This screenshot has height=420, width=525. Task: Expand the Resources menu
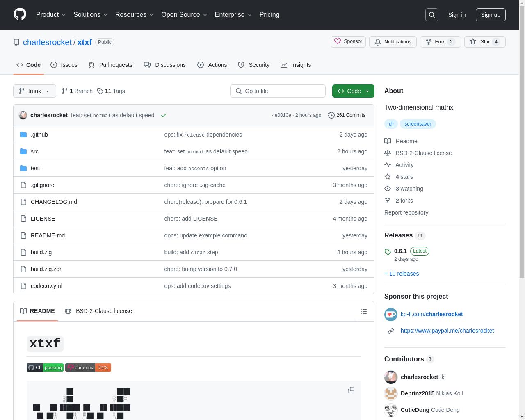(135, 14)
